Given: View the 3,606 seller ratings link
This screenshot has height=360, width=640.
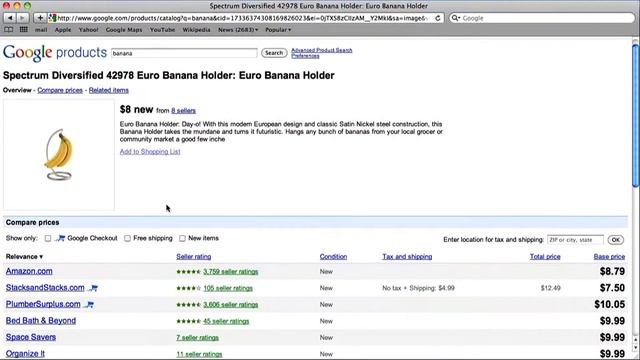Looking at the screenshot, I should 231,305.
